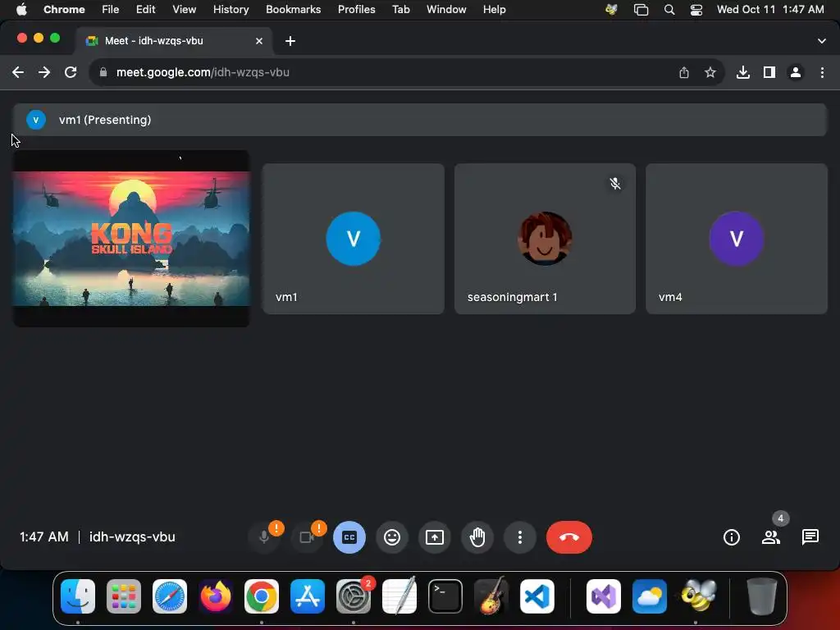
Task: Share this page using the share icon
Action: coord(684,72)
